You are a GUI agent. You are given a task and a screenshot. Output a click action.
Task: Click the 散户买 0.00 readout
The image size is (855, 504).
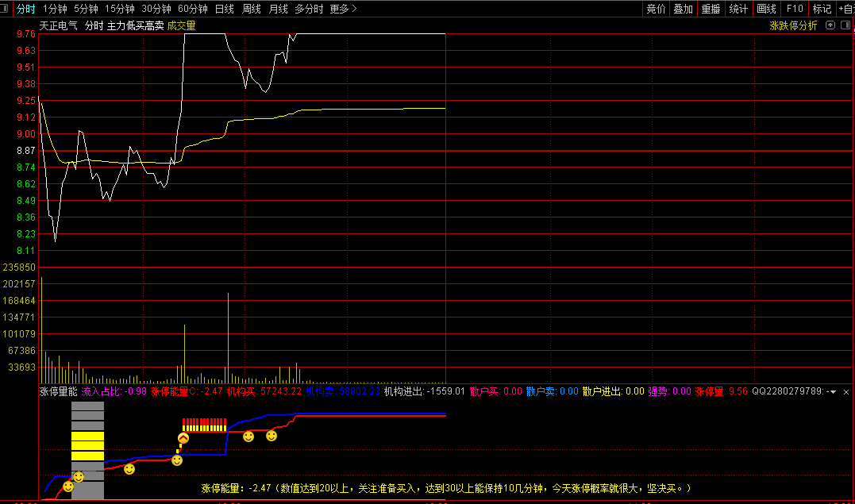(x=495, y=391)
